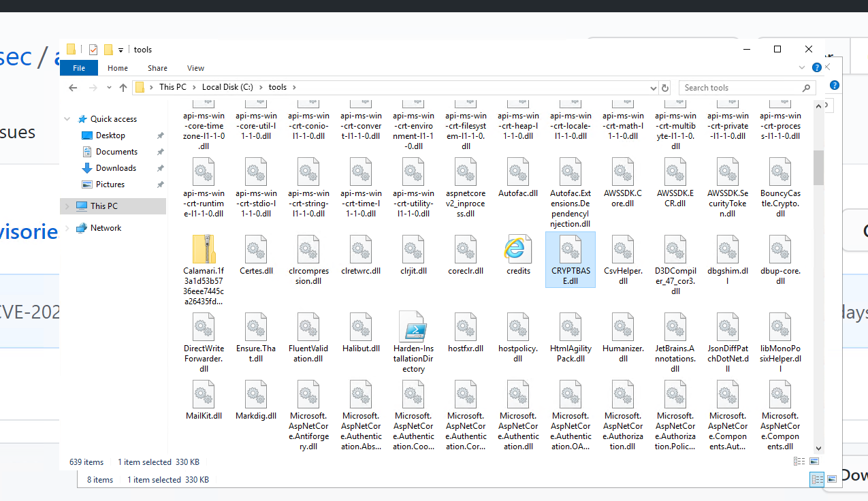Switch to details view in status bar
The height and width of the screenshot is (501, 868).
tap(799, 462)
